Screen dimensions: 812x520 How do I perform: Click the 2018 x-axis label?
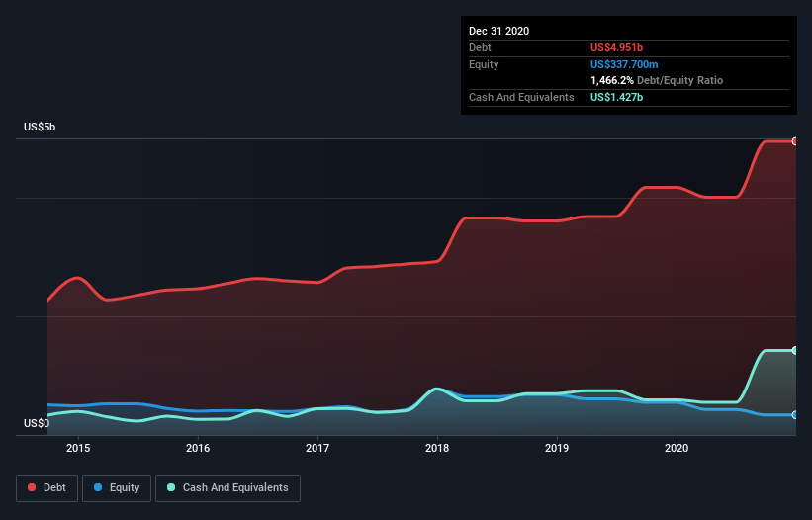pyautogui.click(x=437, y=448)
